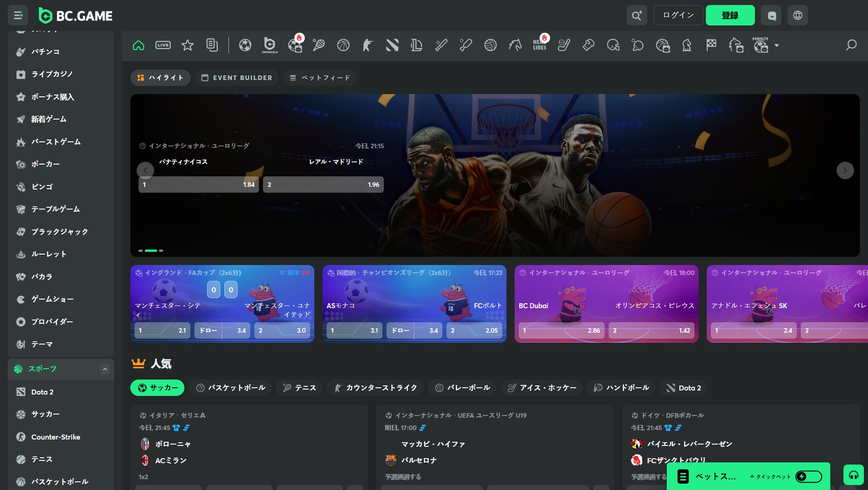Viewport: 868px width, 490px height.
Task: Bet on レアル・マドリード at 1.96
Action: point(323,185)
